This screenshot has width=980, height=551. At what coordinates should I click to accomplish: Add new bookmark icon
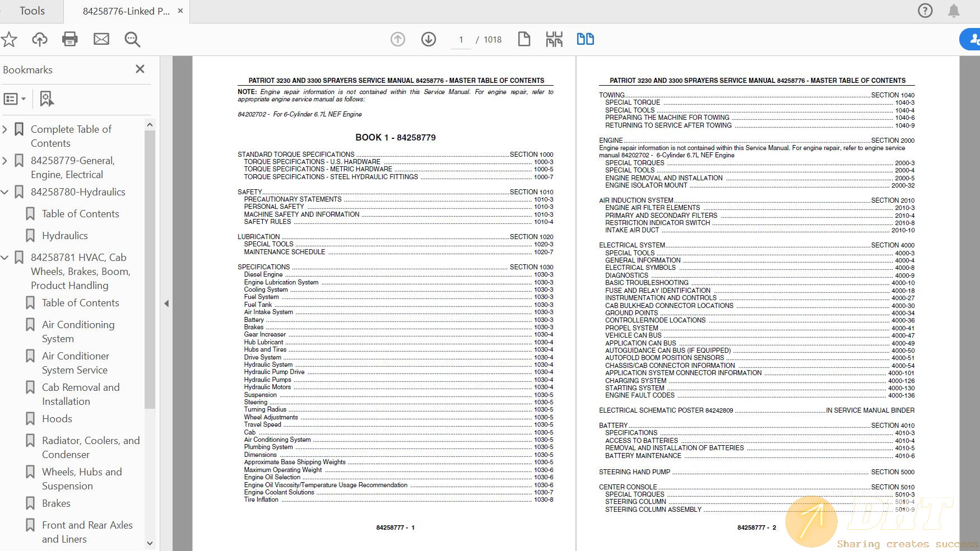coord(47,99)
